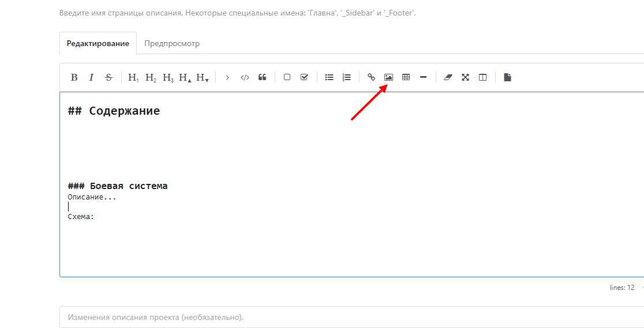Toggle side-by-side preview

click(482, 77)
